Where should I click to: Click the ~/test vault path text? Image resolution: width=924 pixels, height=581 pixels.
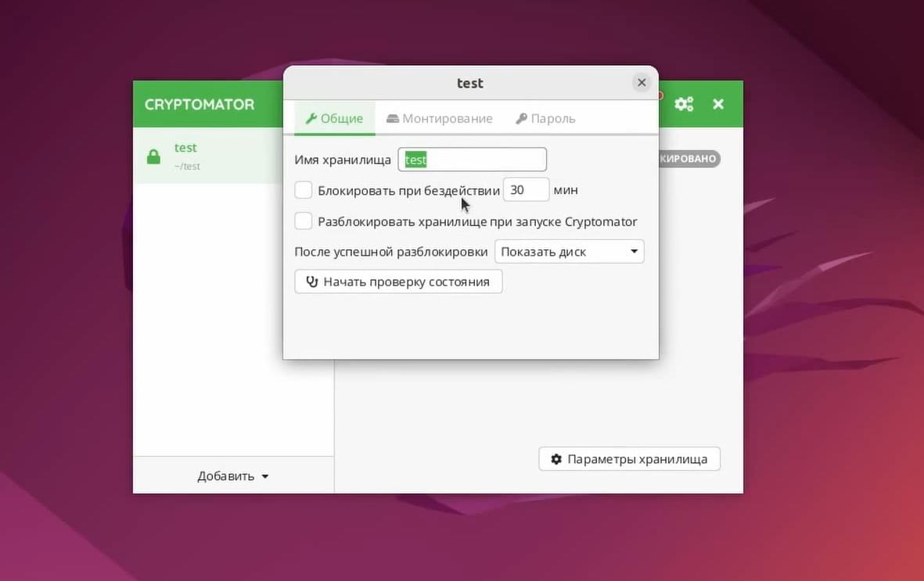(x=188, y=167)
